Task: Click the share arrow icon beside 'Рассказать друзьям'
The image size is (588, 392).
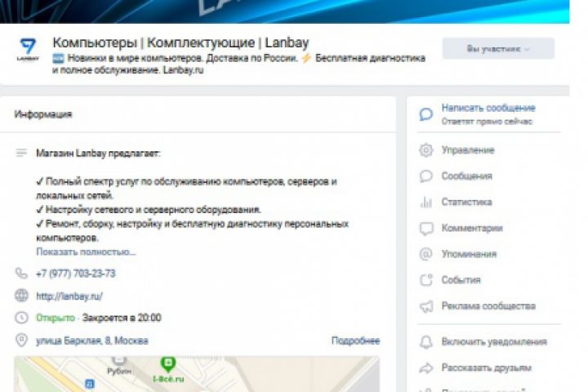Action: (x=426, y=368)
